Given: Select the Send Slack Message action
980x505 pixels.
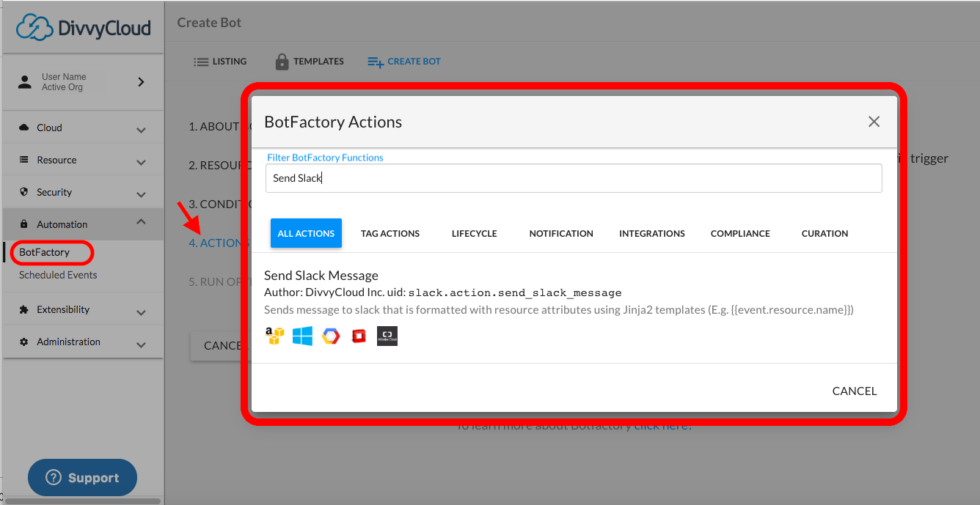Looking at the screenshot, I should point(321,276).
